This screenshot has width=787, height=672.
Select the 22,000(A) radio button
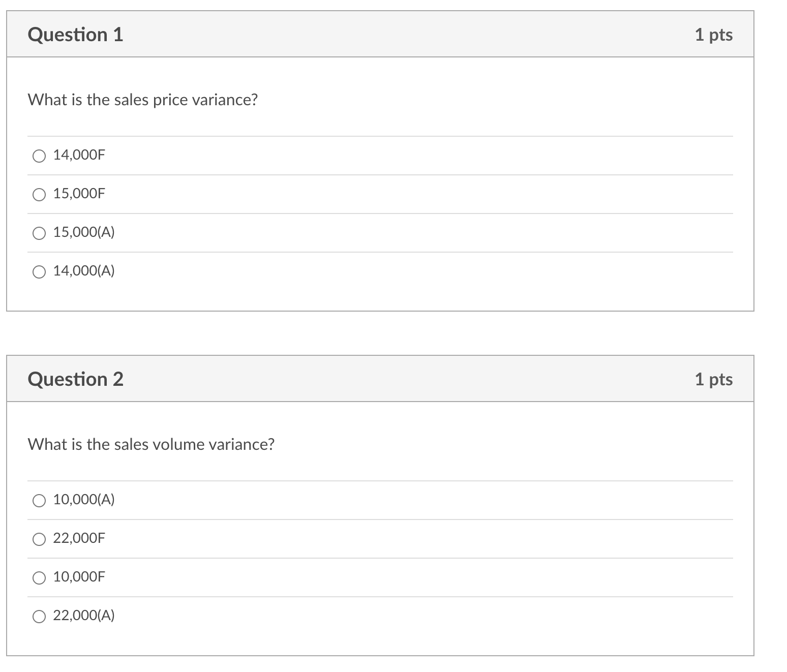click(39, 616)
